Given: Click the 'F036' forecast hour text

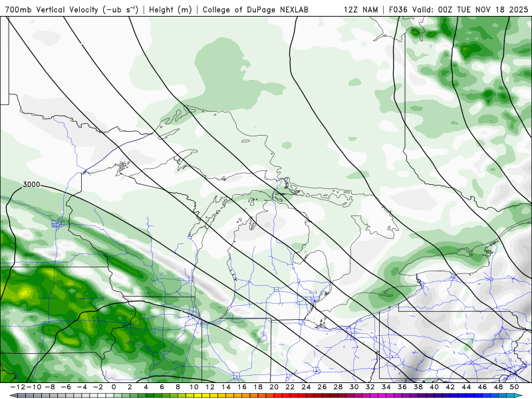Looking at the screenshot, I should pyautogui.click(x=398, y=10).
